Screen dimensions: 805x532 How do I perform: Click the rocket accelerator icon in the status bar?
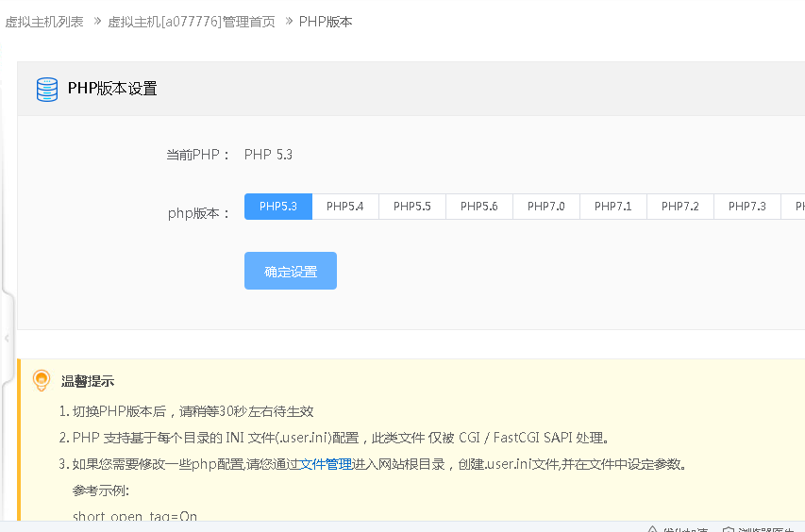(x=651, y=530)
